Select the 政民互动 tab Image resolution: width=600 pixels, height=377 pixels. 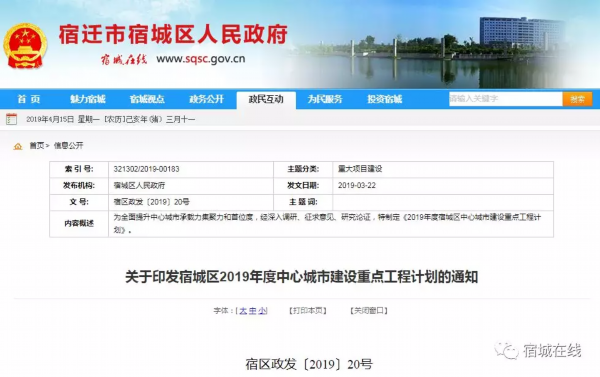(266, 100)
